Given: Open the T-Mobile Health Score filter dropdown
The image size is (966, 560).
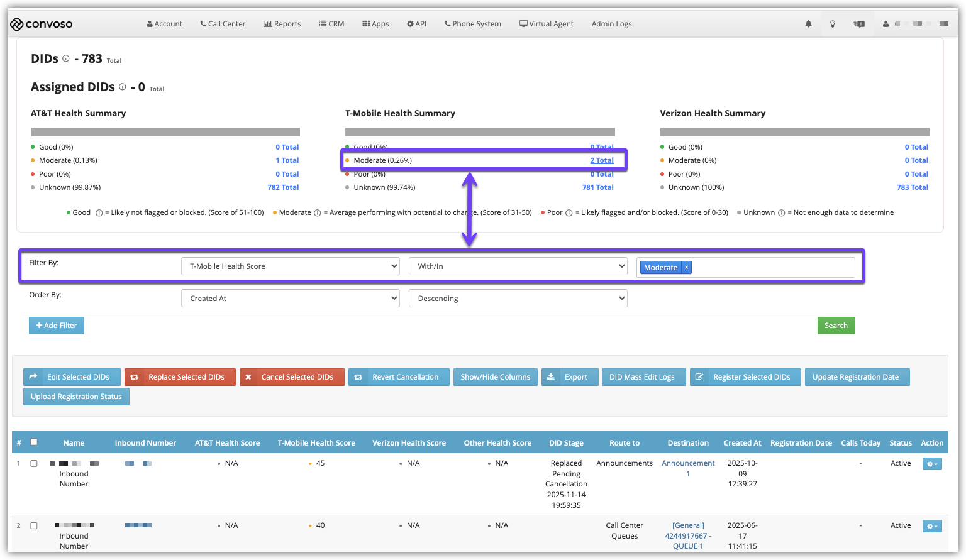Looking at the screenshot, I should (x=290, y=266).
